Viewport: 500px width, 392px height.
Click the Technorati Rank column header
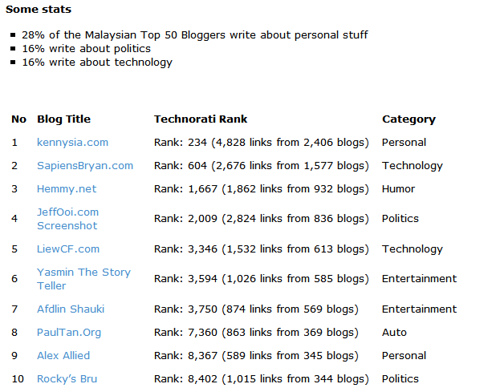(x=200, y=119)
